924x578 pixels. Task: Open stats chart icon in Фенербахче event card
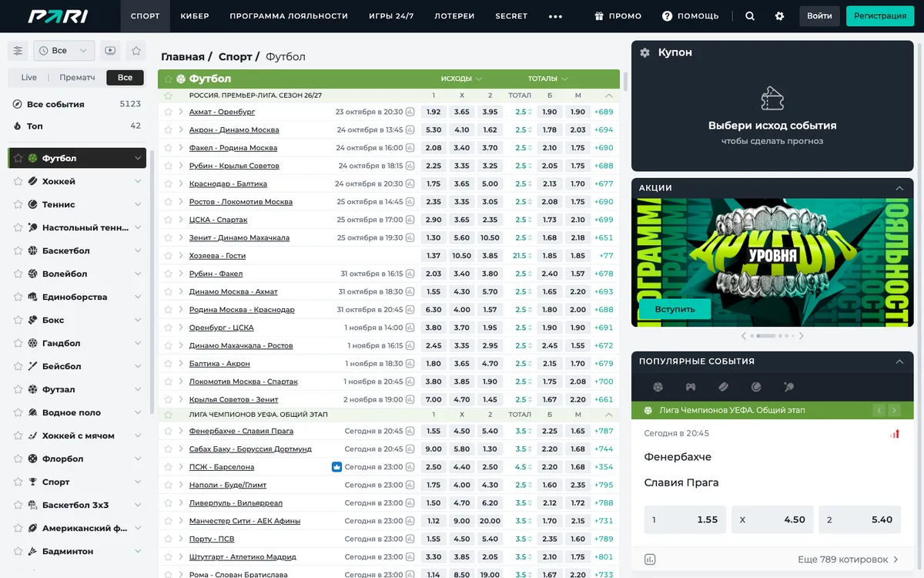(650, 560)
